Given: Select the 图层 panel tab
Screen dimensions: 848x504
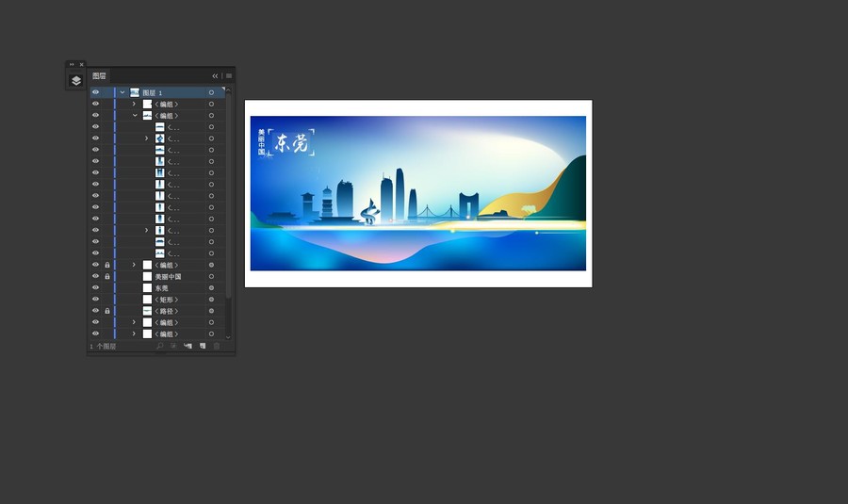Looking at the screenshot, I should click(x=100, y=75).
